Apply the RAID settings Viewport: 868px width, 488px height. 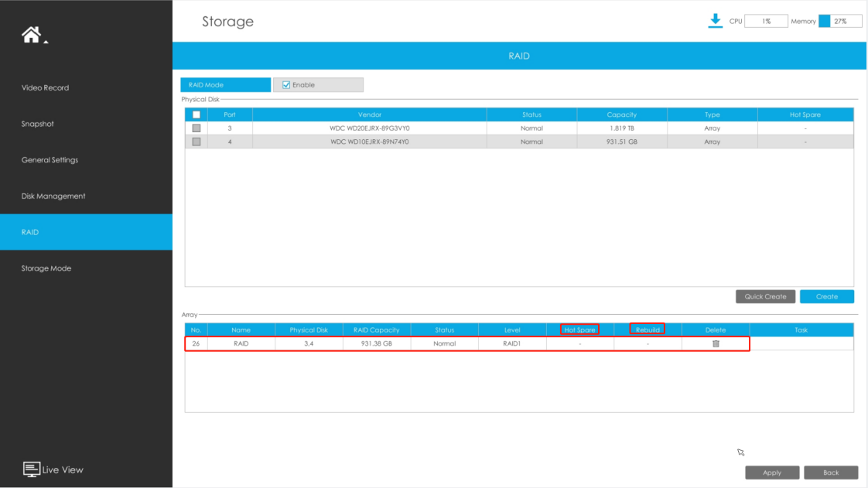click(771, 473)
